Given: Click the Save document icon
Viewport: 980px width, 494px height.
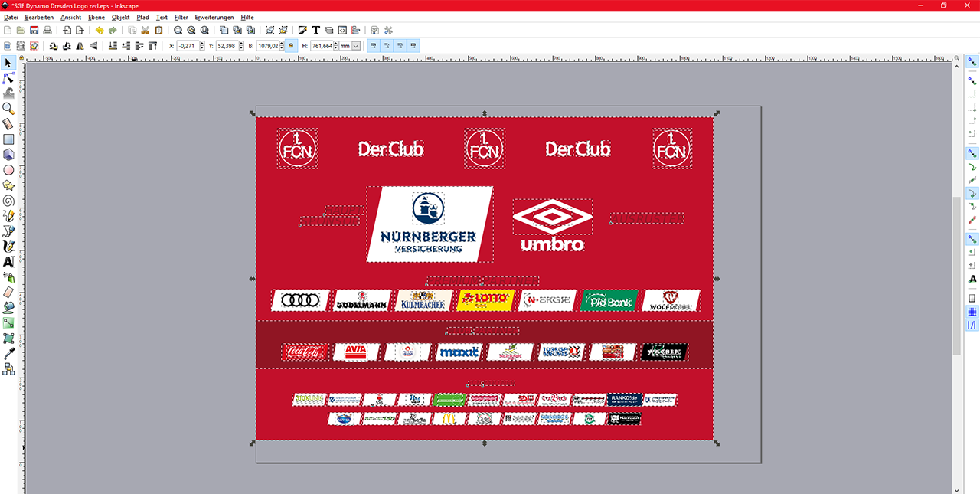Looking at the screenshot, I should click(34, 31).
